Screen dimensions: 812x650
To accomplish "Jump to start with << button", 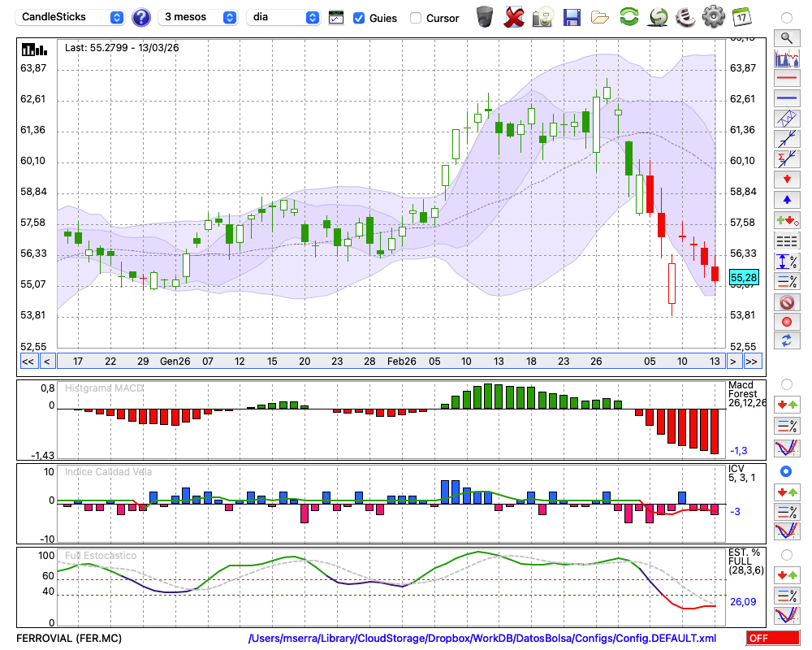I will point(28,362).
